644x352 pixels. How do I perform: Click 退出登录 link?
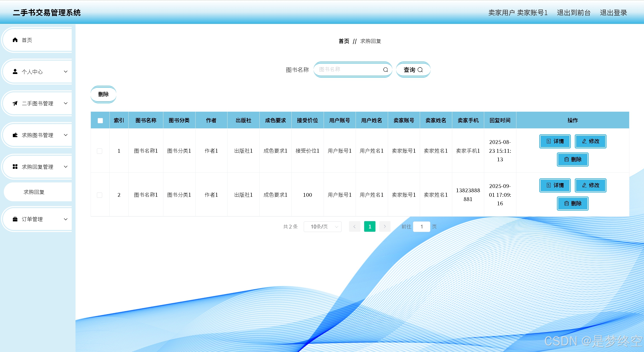(x=613, y=13)
